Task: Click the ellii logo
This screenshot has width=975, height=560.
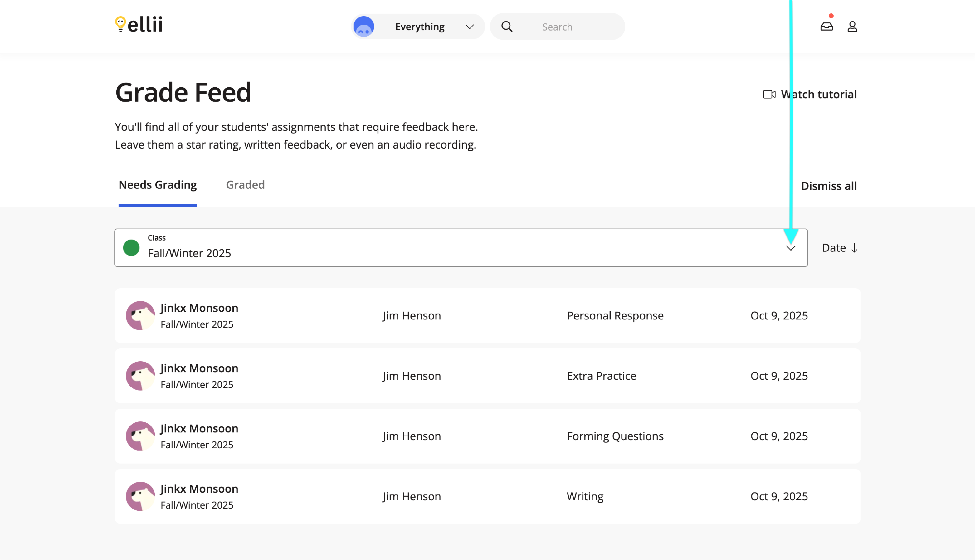Action: tap(139, 25)
